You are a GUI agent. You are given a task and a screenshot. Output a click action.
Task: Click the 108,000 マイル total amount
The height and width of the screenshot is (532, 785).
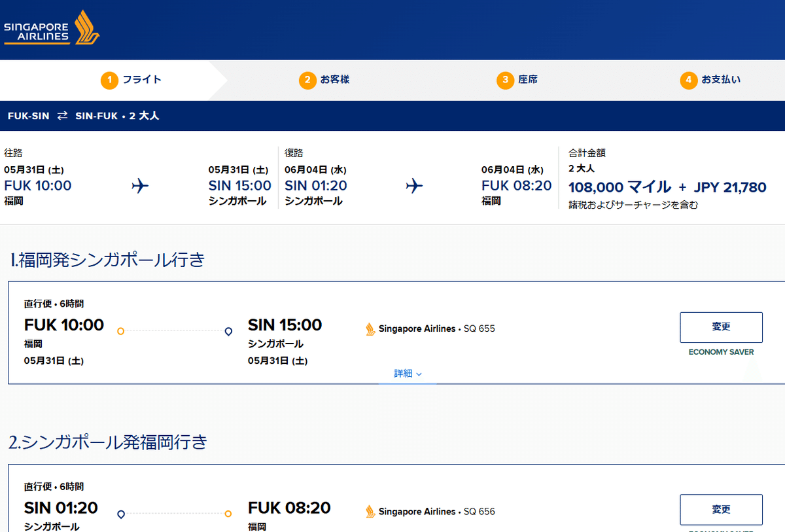pyautogui.click(x=619, y=186)
